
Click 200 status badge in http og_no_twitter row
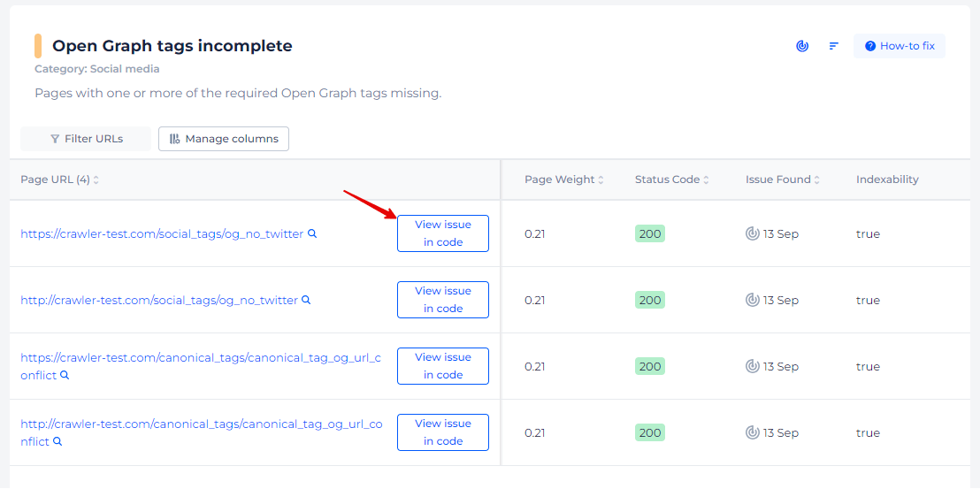tap(650, 300)
